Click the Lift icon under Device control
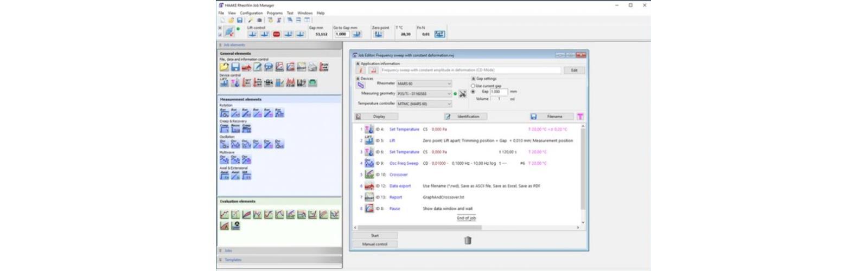Screen dimensions: 868x271 tap(224, 82)
